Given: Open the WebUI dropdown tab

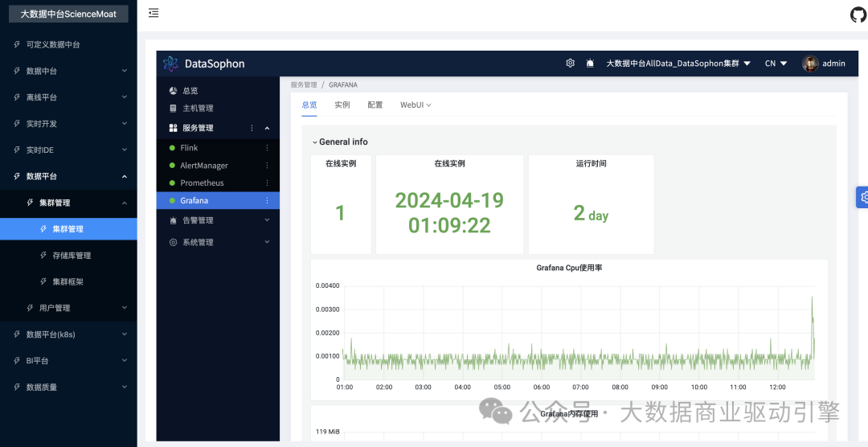Looking at the screenshot, I should click(x=416, y=105).
